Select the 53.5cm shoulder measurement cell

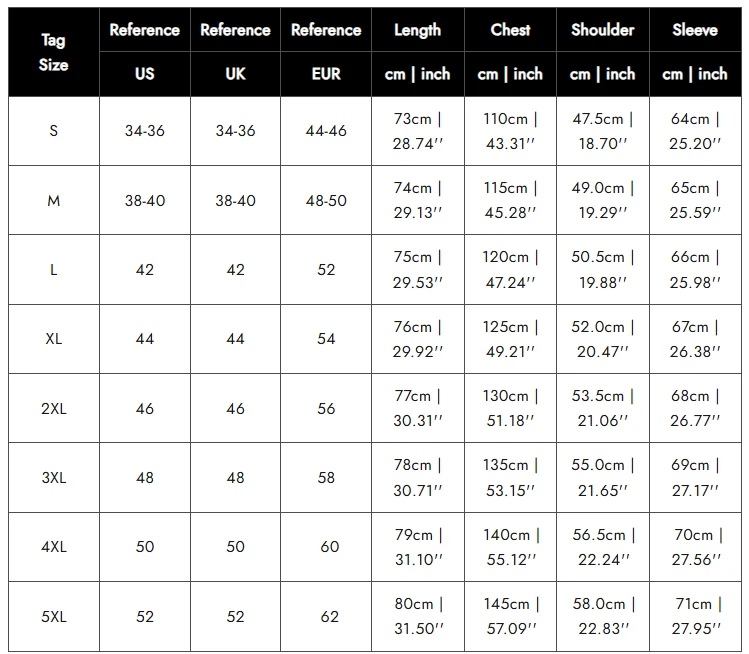click(x=602, y=408)
